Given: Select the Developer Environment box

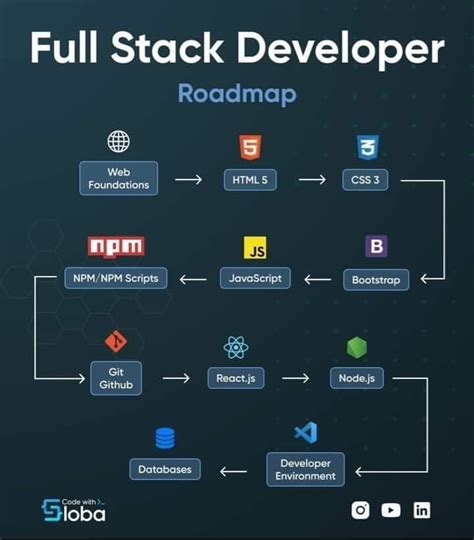Looking at the screenshot, I should coord(306,469).
